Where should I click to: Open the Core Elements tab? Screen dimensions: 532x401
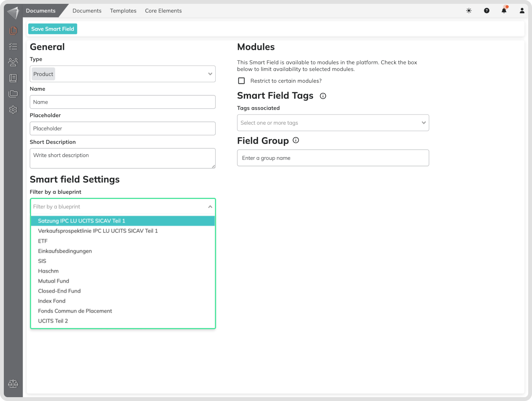pos(163,11)
